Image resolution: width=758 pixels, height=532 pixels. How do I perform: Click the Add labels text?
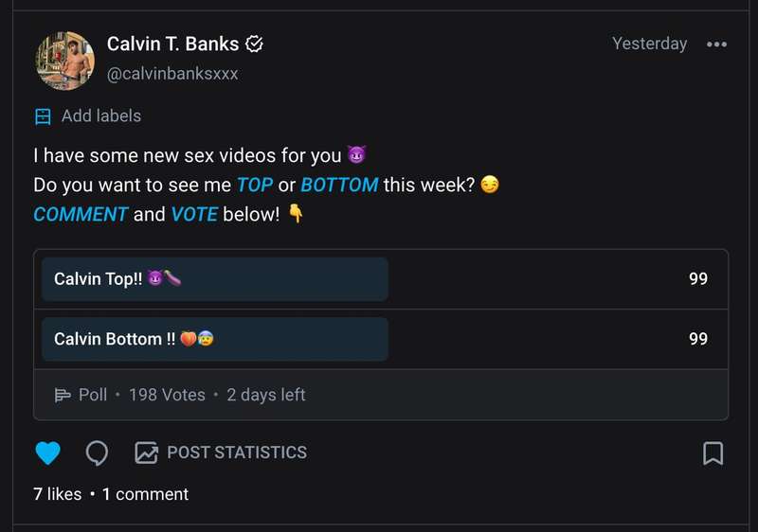pos(101,115)
